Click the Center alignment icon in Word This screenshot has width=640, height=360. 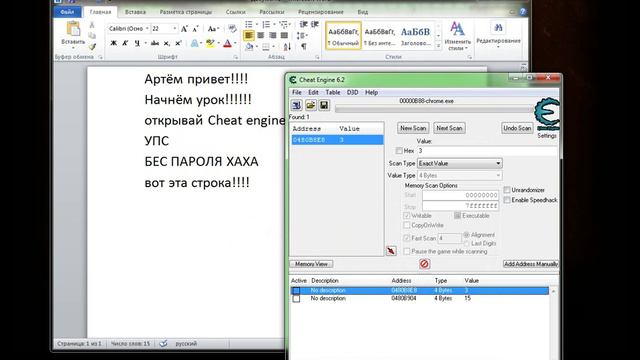(260, 36)
